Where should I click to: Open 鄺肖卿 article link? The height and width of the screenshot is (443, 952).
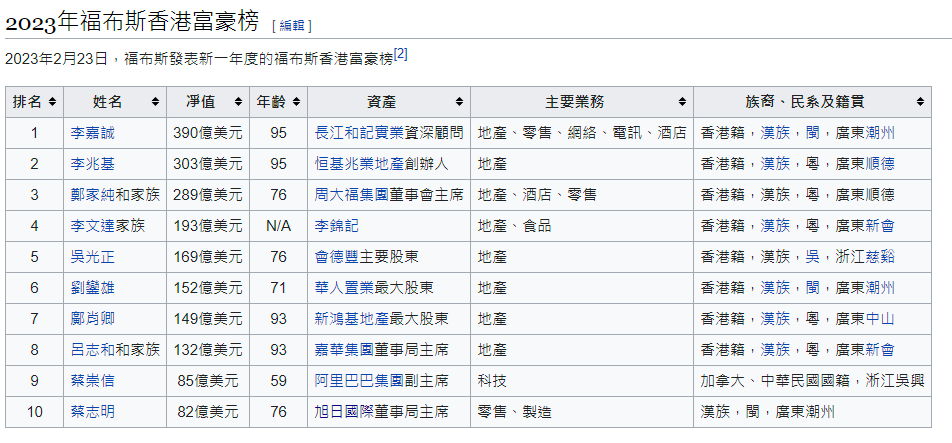(92, 319)
